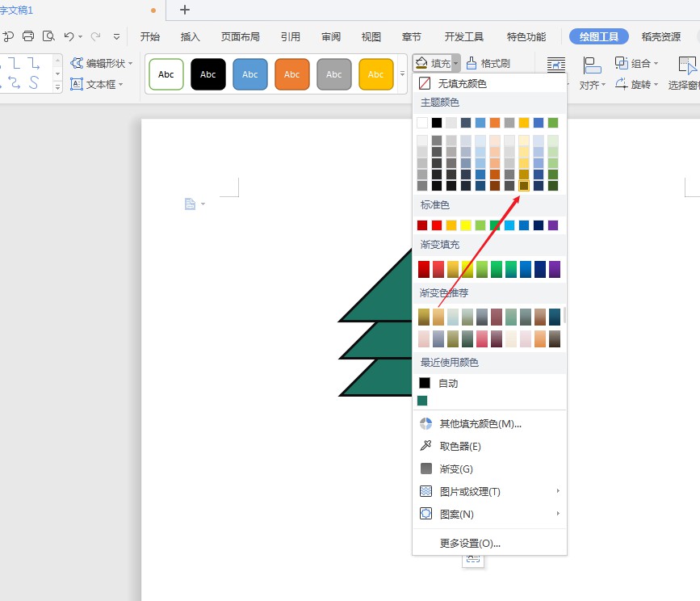The width and height of the screenshot is (700, 601).
Task: Click the 文本框 text box tool
Action: [97, 84]
